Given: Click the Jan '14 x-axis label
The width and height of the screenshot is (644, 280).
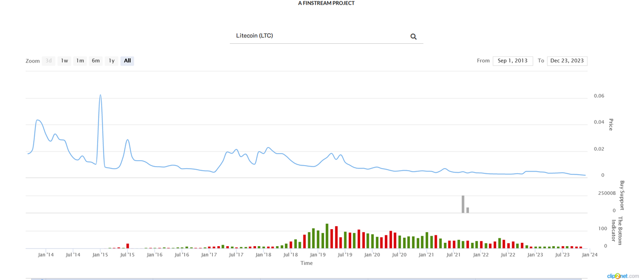Looking at the screenshot, I should (46, 255).
